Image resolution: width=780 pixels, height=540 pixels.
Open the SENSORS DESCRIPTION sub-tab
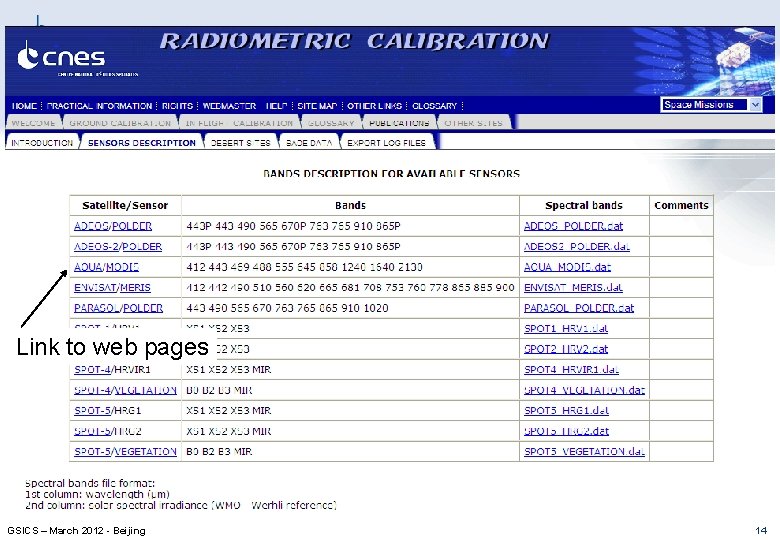(142, 143)
